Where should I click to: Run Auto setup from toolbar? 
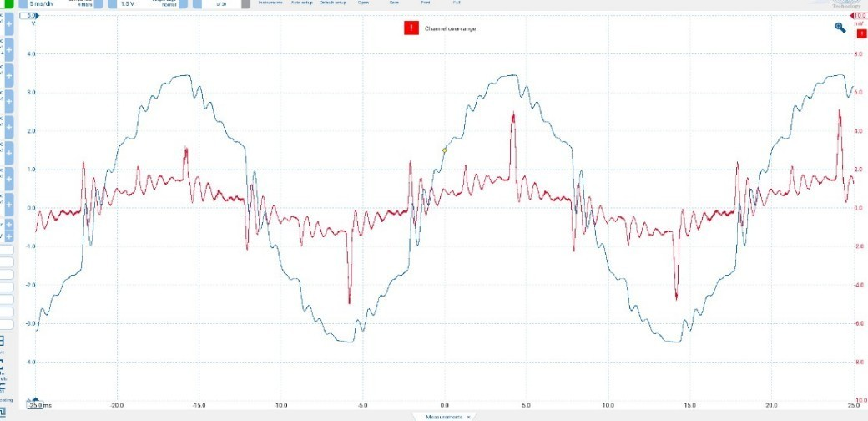301,3
